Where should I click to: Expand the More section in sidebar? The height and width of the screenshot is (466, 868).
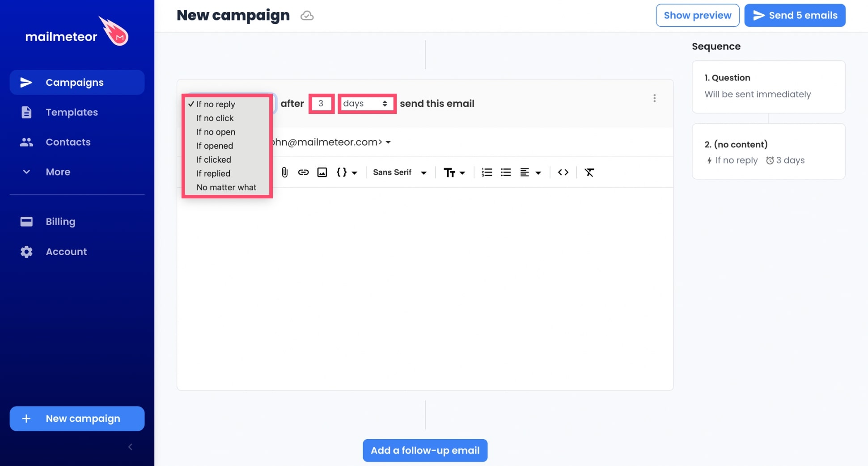(77, 172)
